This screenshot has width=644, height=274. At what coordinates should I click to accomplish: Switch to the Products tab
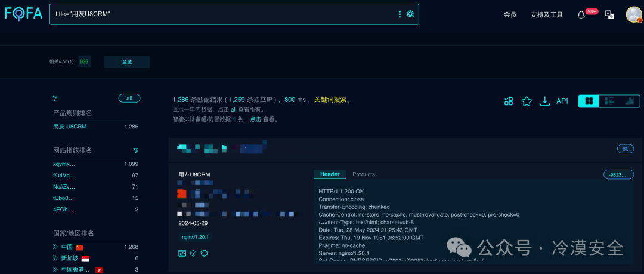[x=364, y=174]
